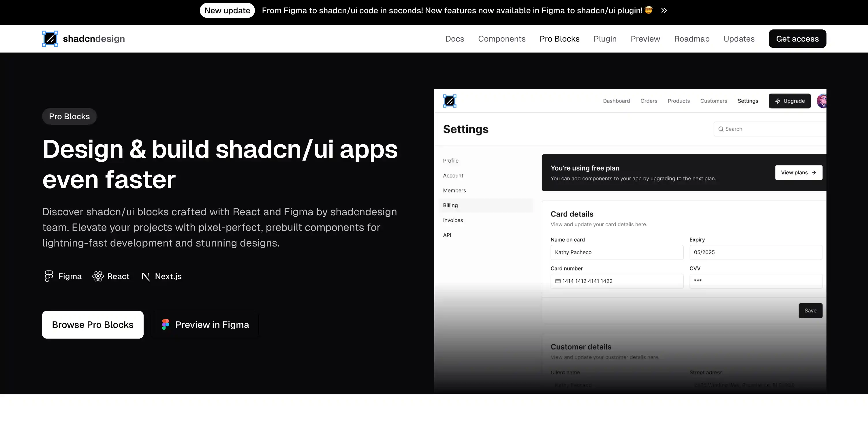Viewport: 868px width, 422px height.
Task: Click the CVV input field
Action: (756, 281)
